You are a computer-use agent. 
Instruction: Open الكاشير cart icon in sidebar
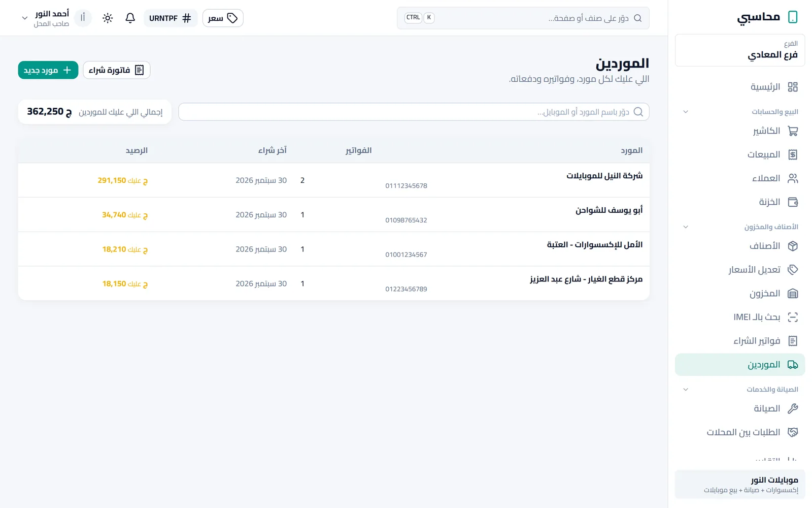click(x=793, y=131)
